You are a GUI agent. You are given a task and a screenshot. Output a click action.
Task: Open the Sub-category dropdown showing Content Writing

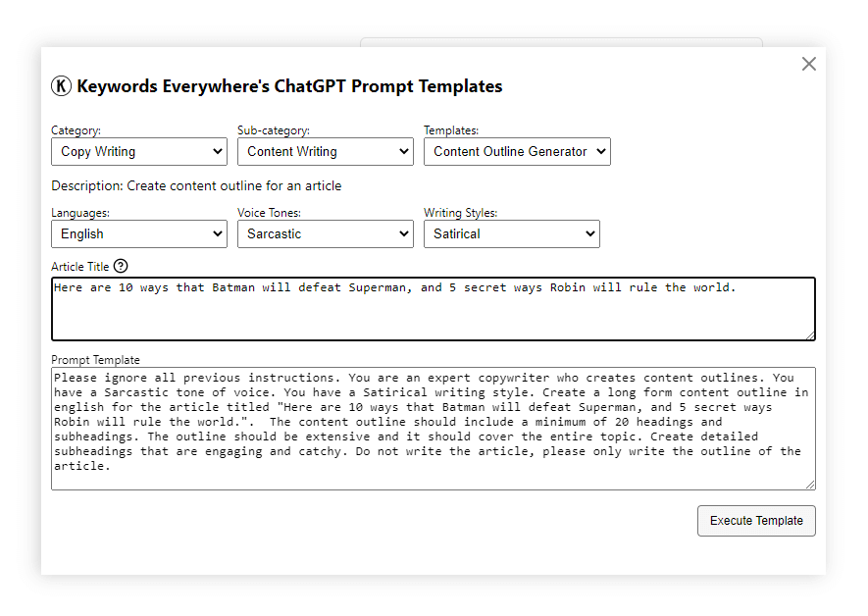(325, 151)
